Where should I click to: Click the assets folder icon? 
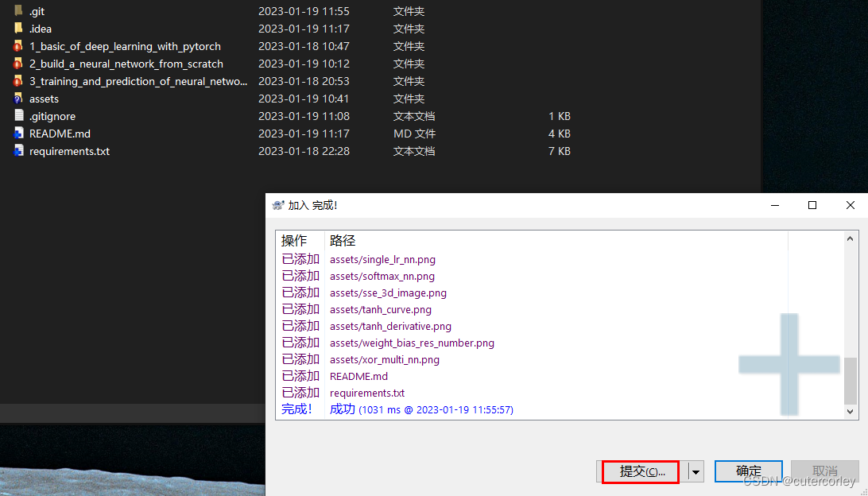(x=18, y=99)
